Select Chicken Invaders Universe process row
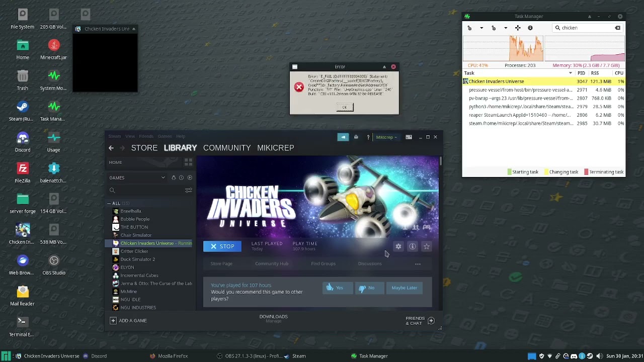 (543, 81)
